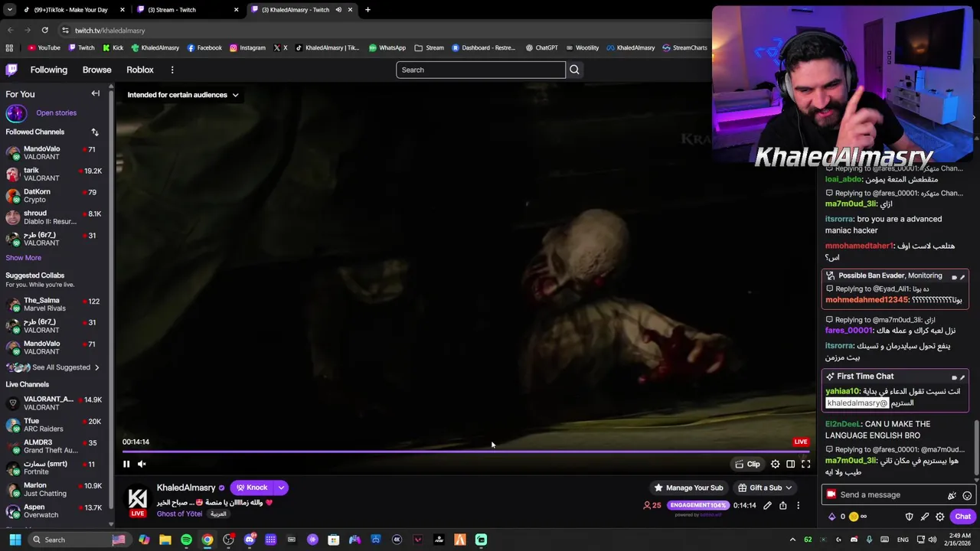The height and width of the screenshot is (551, 980).
Task: Expand the Knock button dropdown arrow
Action: point(281,487)
